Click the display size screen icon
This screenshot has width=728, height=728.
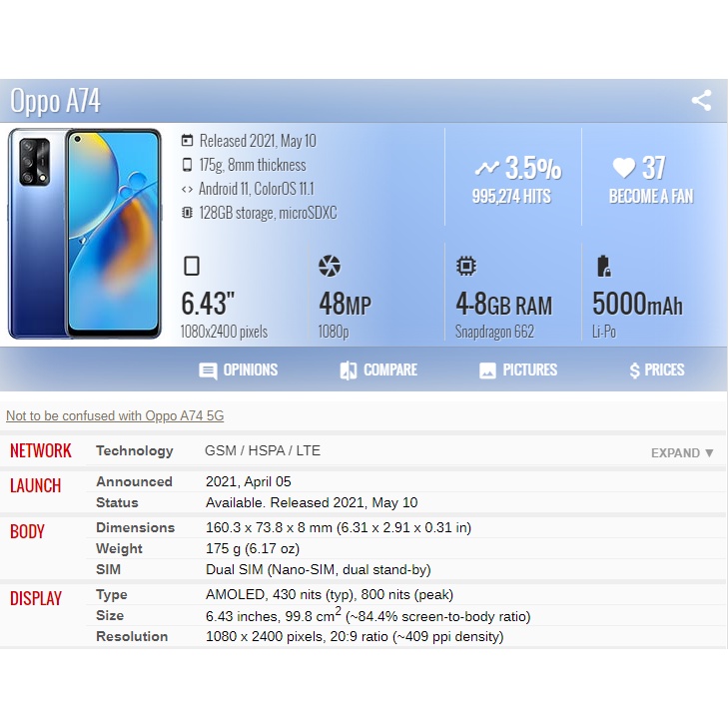point(192,266)
